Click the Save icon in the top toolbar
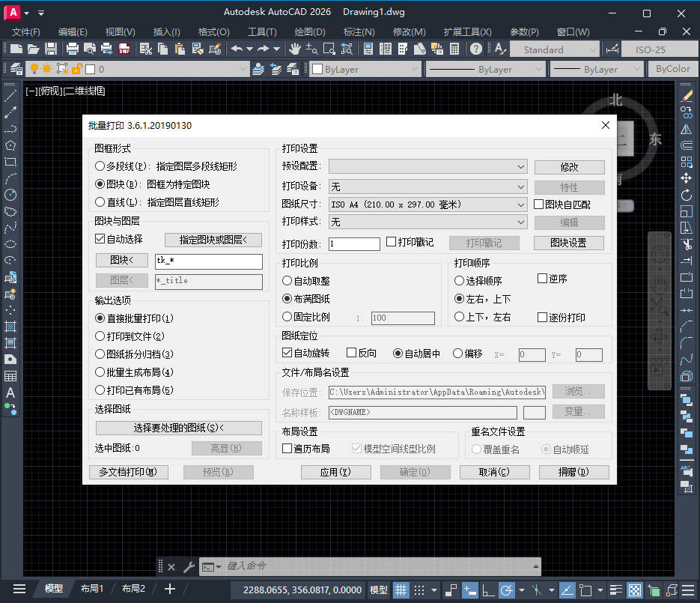The width and height of the screenshot is (700, 603). click(x=51, y=49)
